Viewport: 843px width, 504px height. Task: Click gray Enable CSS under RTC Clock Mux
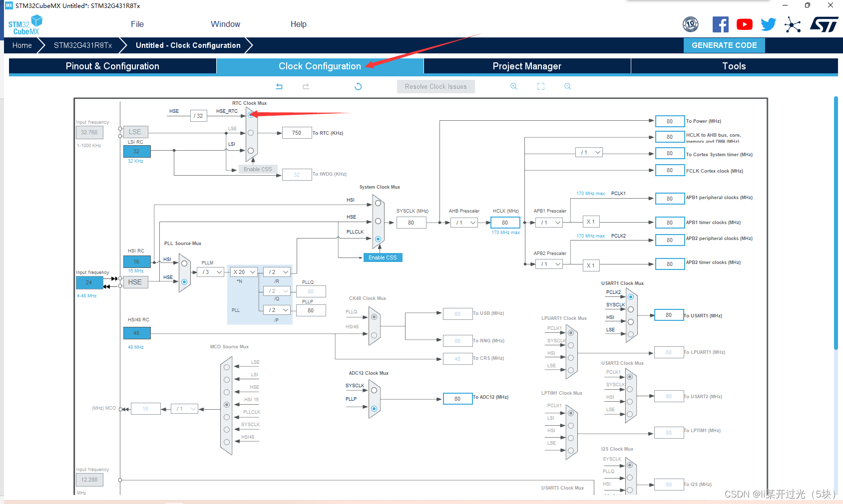pos(258,169)
